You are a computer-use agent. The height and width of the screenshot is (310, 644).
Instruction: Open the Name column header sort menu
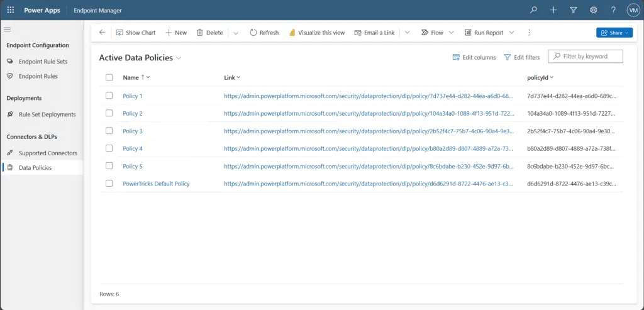[136, 77]
